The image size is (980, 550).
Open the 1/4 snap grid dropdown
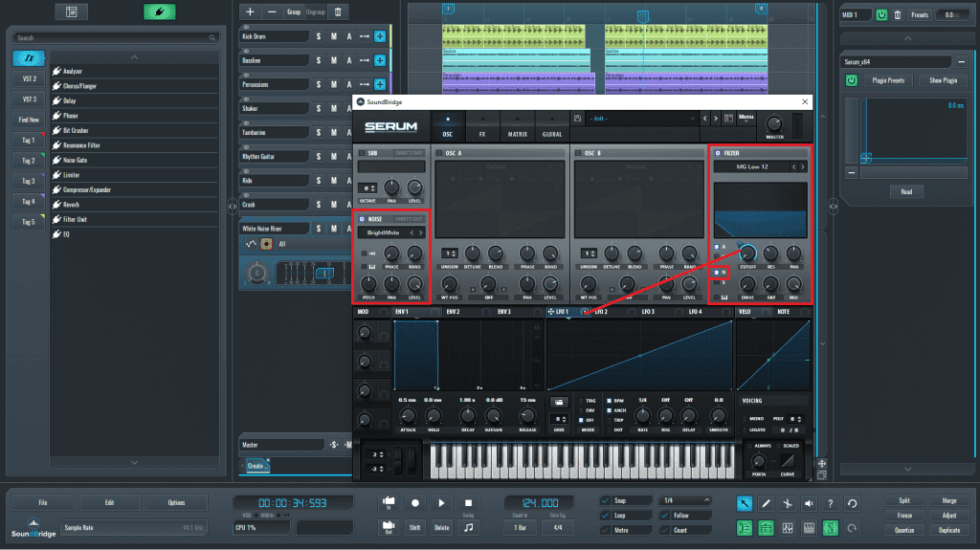click(685, 500)
